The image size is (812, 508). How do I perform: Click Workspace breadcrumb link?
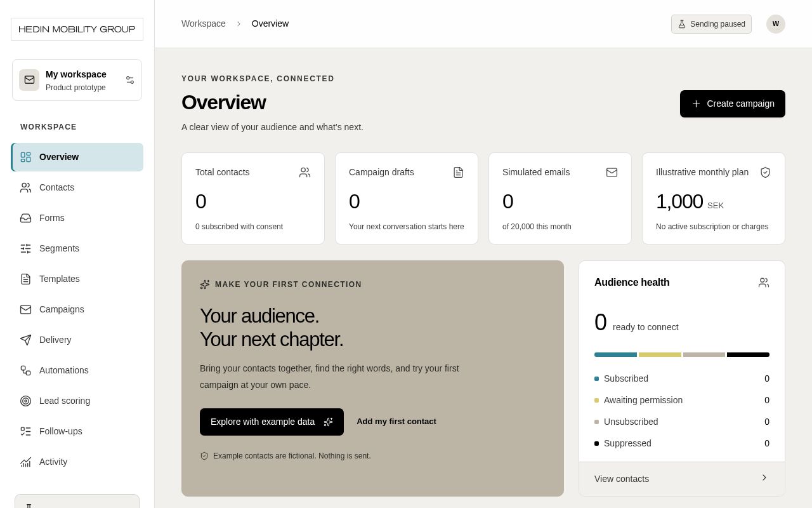pyautogui.click(x=204, y=23)
